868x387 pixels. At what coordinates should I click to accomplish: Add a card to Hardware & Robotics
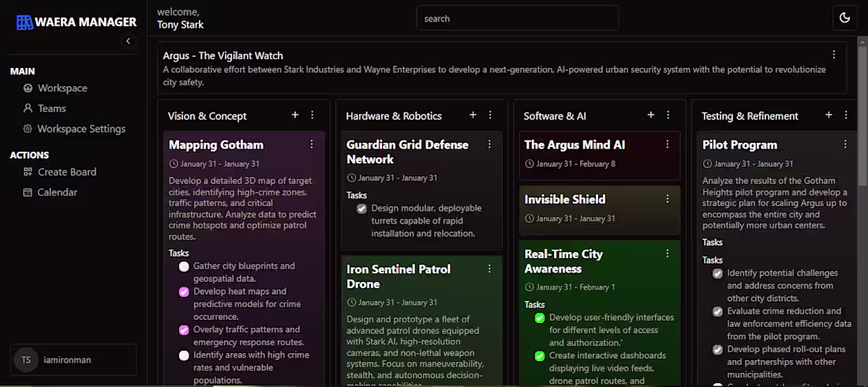(473, 115)
